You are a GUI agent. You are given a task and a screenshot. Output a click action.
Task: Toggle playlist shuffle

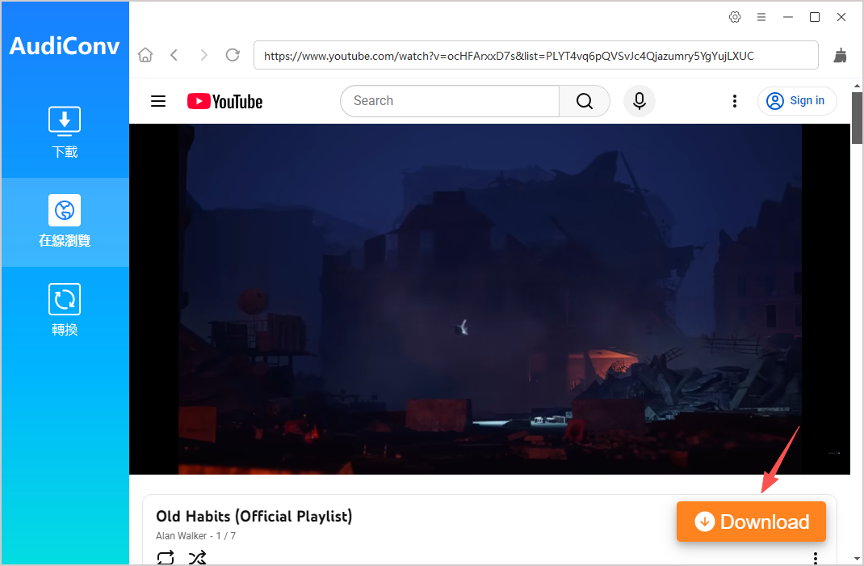pyautogui.click(x=197, y=557)
